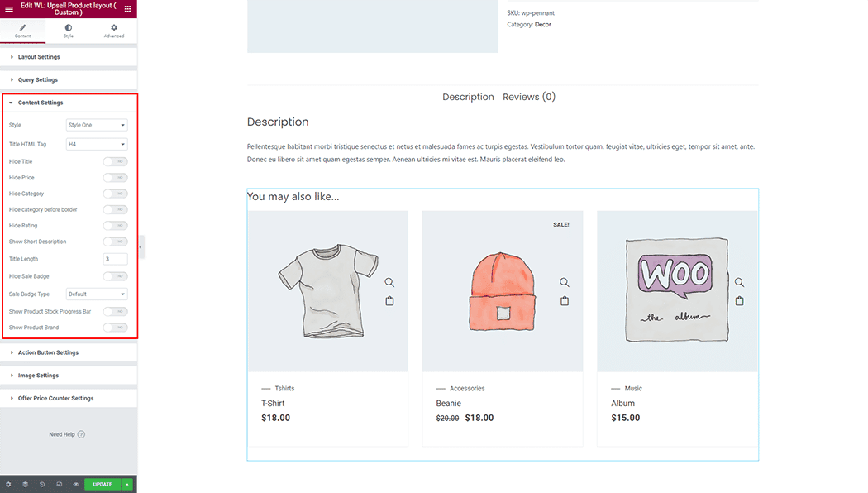Enable the Hide Title toggle

tap(115, 161)
